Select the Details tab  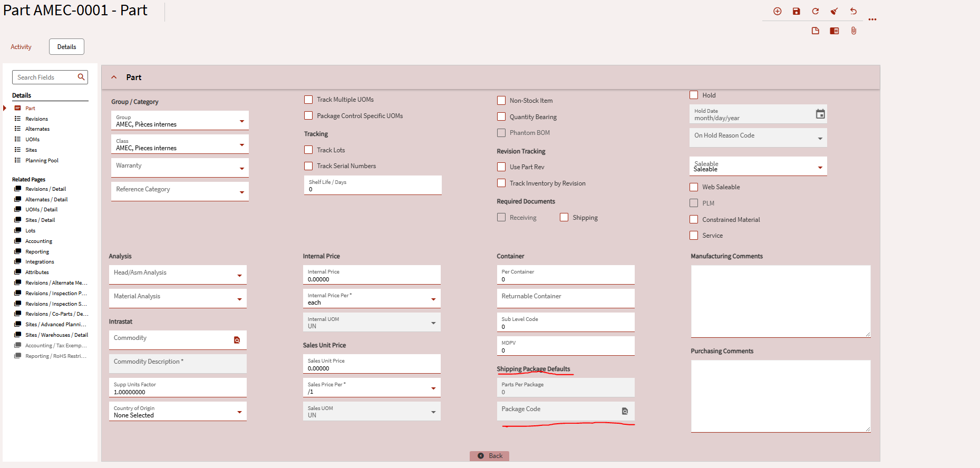(x=66, y=46)
